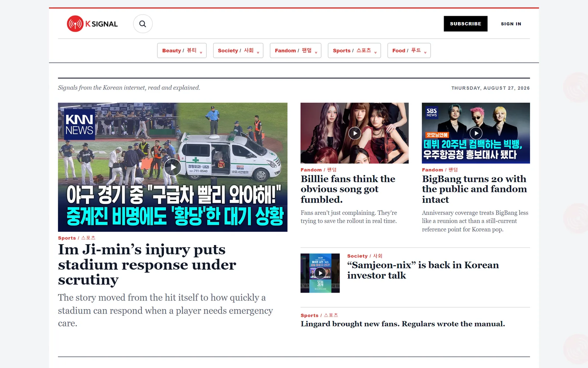This screenshot has height=368, width=588.
Task: Play the Billlie fans video thumbnail
Action: [x=355, y=133]
